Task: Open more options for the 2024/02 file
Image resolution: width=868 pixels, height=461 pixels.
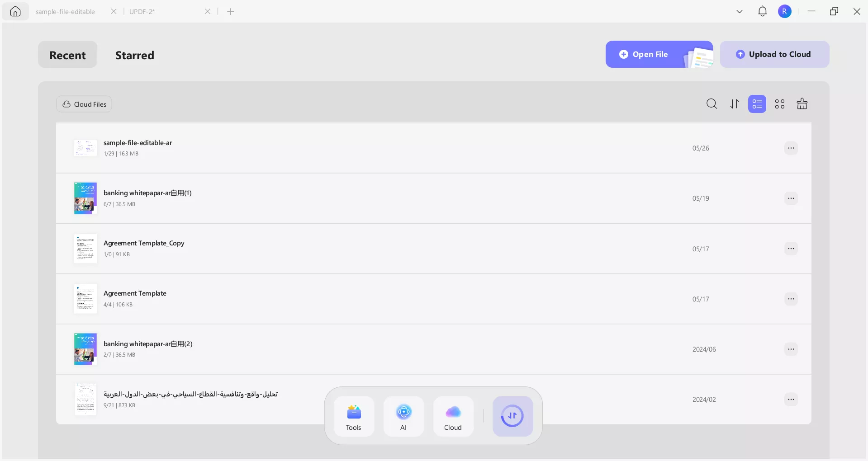Action: point(791,399)
